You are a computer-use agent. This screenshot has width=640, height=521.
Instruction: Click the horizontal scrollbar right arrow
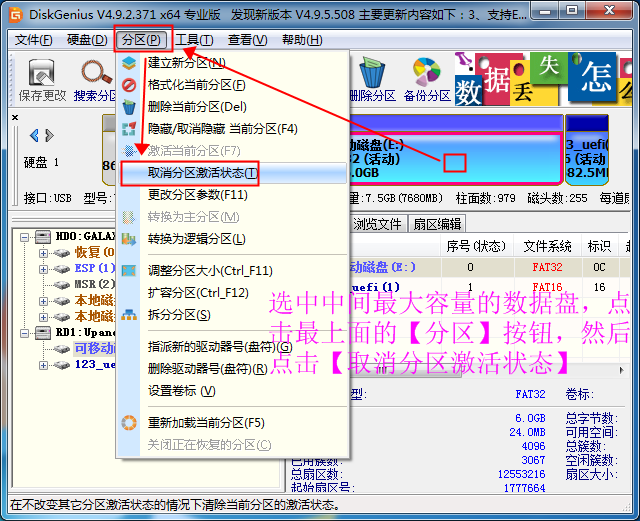[621, 370]
